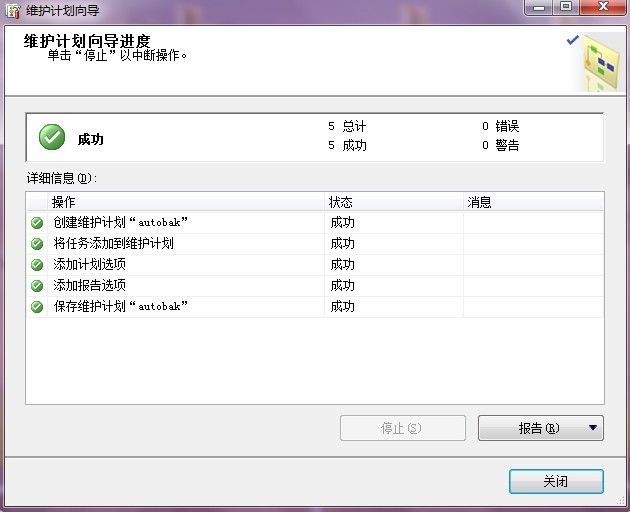Minimize the 维护计划向导 window
The image size is (630, 512).
click(x=538, y=7)
